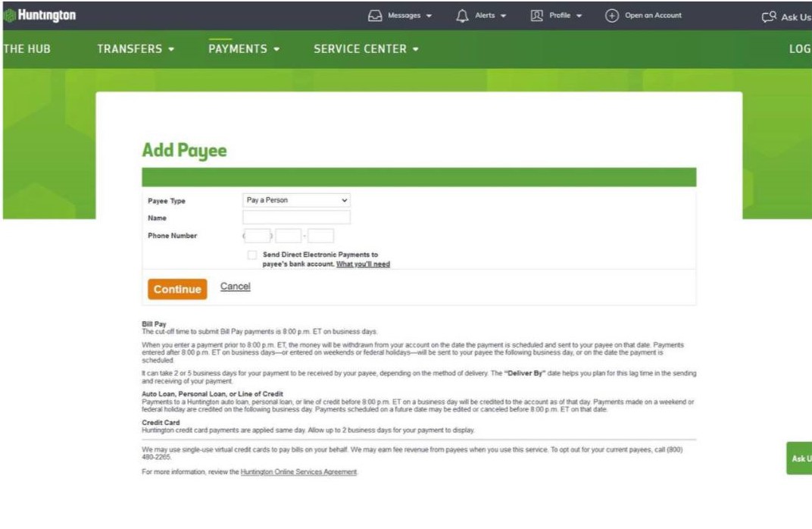
Task: Click the Open an Account plus icon
Action: point(611,15)
